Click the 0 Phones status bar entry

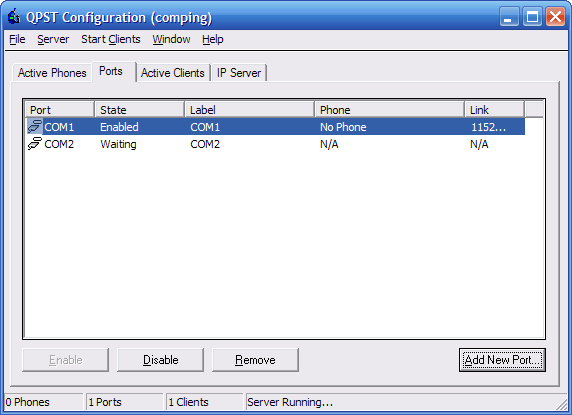point(44,402)
